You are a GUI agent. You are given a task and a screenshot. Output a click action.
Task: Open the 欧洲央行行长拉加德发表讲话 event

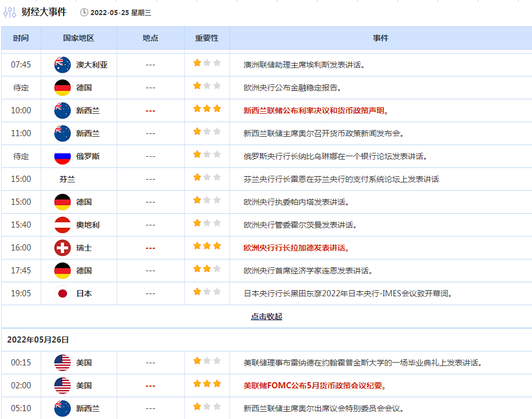coord(296,248)
